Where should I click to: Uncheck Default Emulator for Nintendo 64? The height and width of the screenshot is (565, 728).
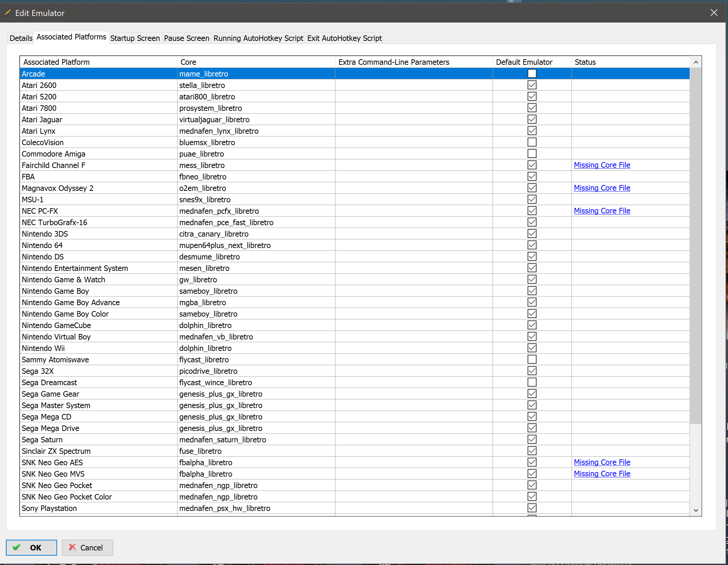(x=532, y=245)
